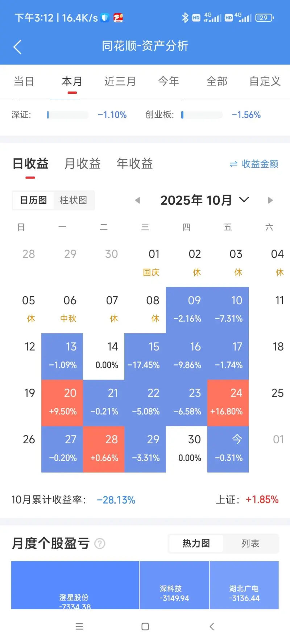Open the 年收益 tab
Viewport: 290px width, 644px height.
tap(134, 164)
